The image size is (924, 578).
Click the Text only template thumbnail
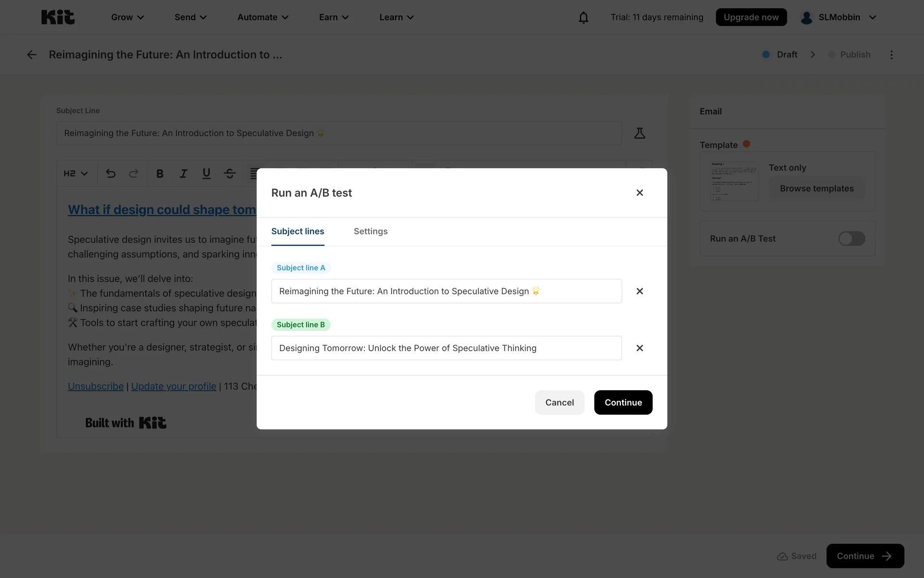[734, 181]
